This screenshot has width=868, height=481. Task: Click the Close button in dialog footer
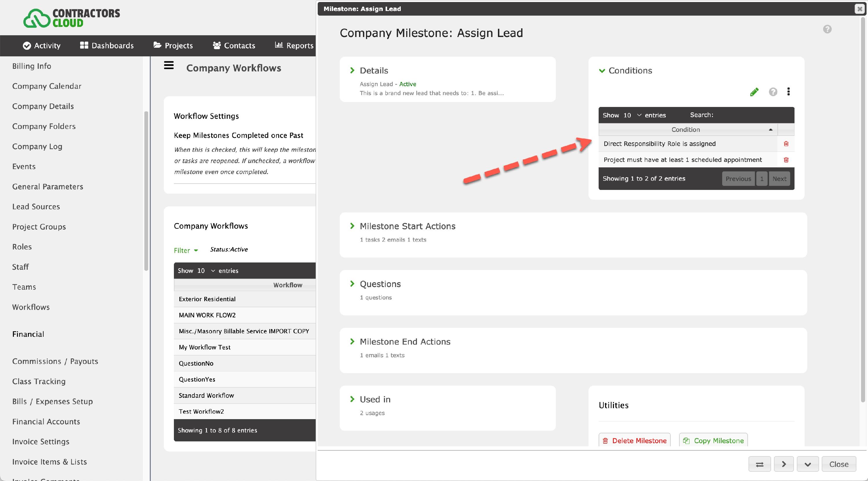point(839,464)
